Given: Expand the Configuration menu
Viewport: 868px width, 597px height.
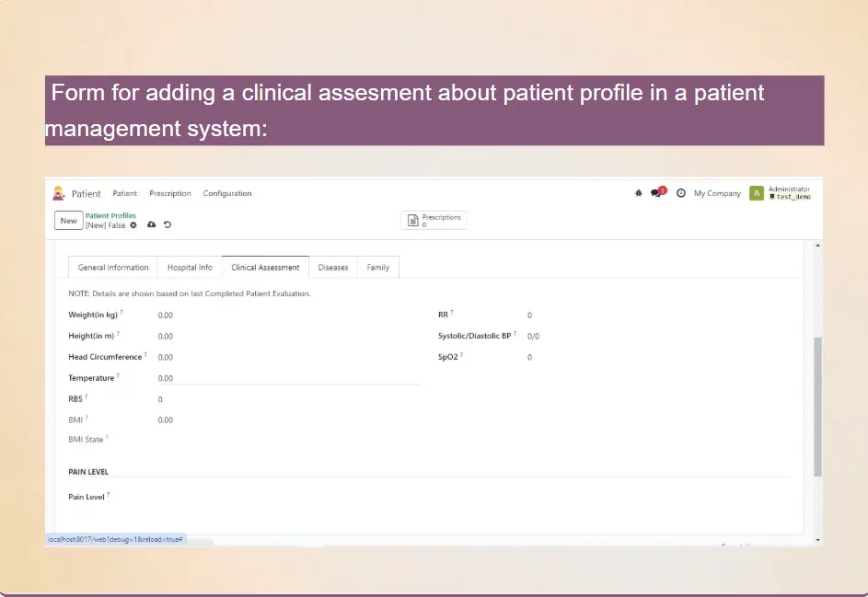Looking at the screenshot, I should 227,193.
